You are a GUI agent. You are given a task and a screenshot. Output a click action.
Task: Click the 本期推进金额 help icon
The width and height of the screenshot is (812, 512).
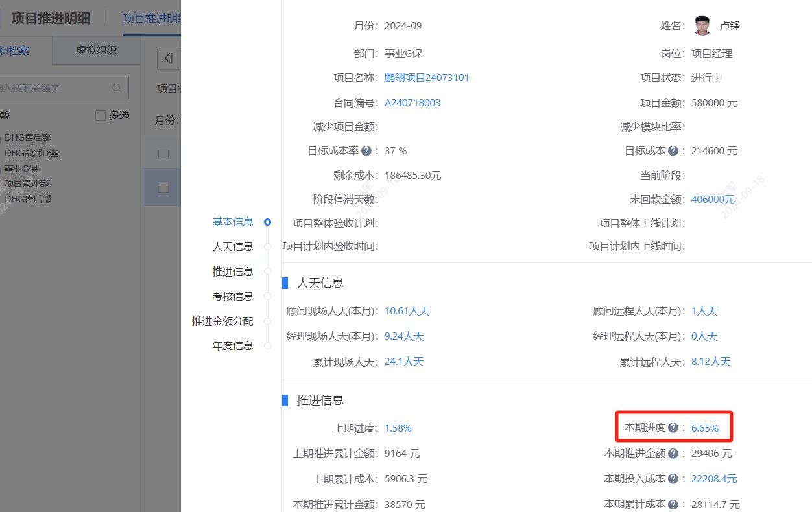pyautogui.click(x=673, y=454)
